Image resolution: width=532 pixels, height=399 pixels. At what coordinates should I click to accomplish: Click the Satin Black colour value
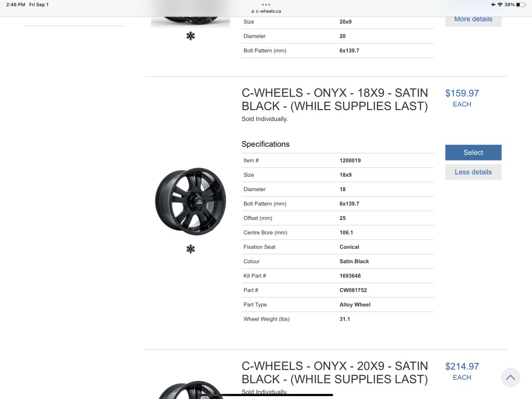pos(354,261)
